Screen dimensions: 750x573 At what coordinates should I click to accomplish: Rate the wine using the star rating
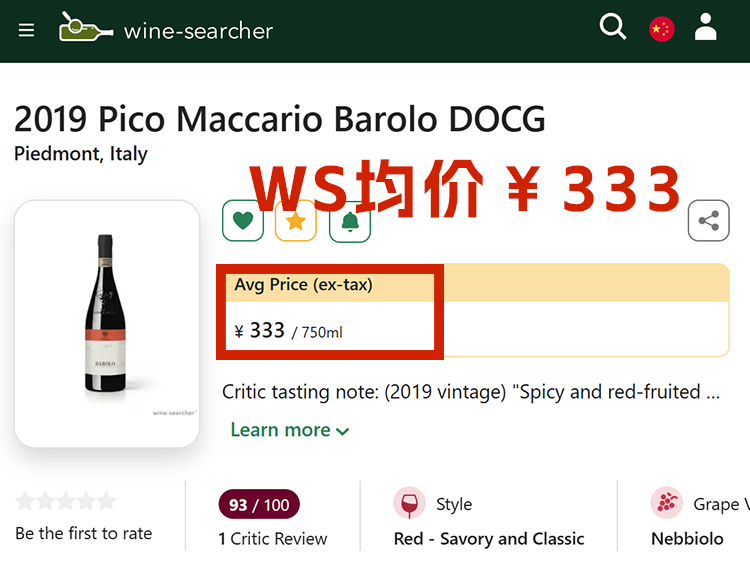(66, 501)
